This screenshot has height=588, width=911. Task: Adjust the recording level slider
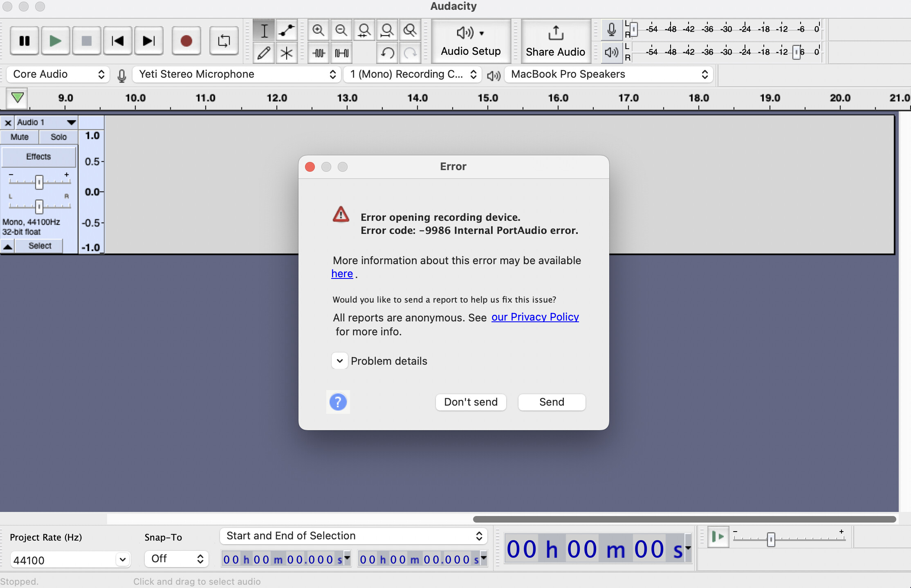(x=633, y=29)
